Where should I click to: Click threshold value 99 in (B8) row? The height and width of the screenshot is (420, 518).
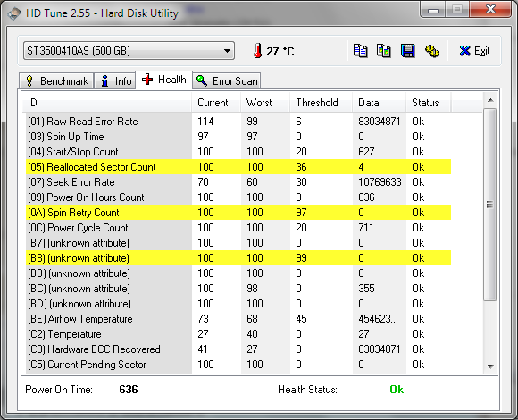pos(301,258)
